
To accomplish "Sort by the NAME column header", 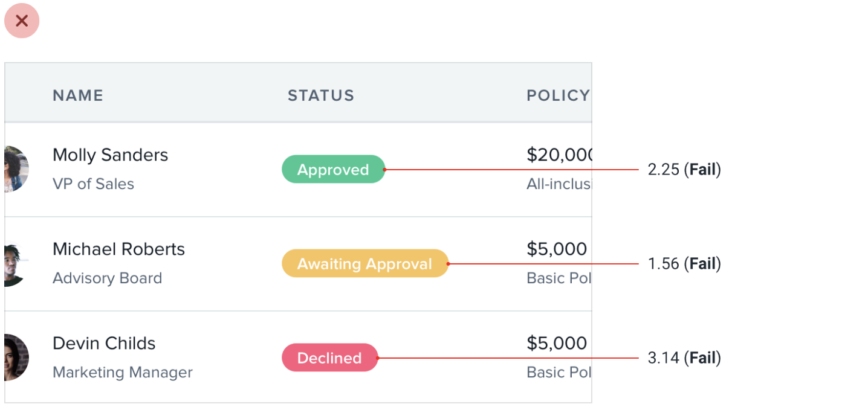I will 78,95.
